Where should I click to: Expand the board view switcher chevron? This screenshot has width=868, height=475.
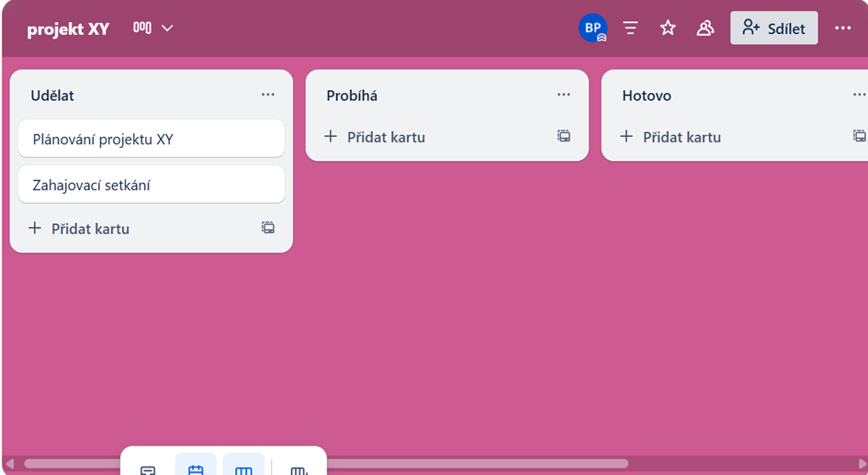point(167,28)
